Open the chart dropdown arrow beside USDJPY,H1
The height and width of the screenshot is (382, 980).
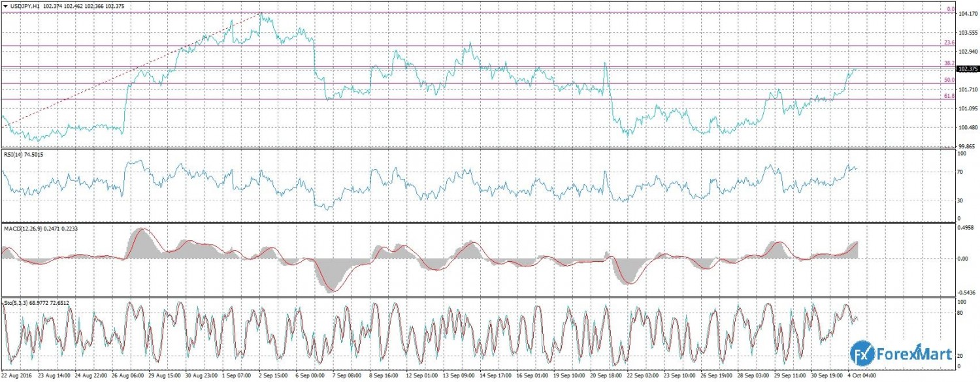(x=5, y=6)
